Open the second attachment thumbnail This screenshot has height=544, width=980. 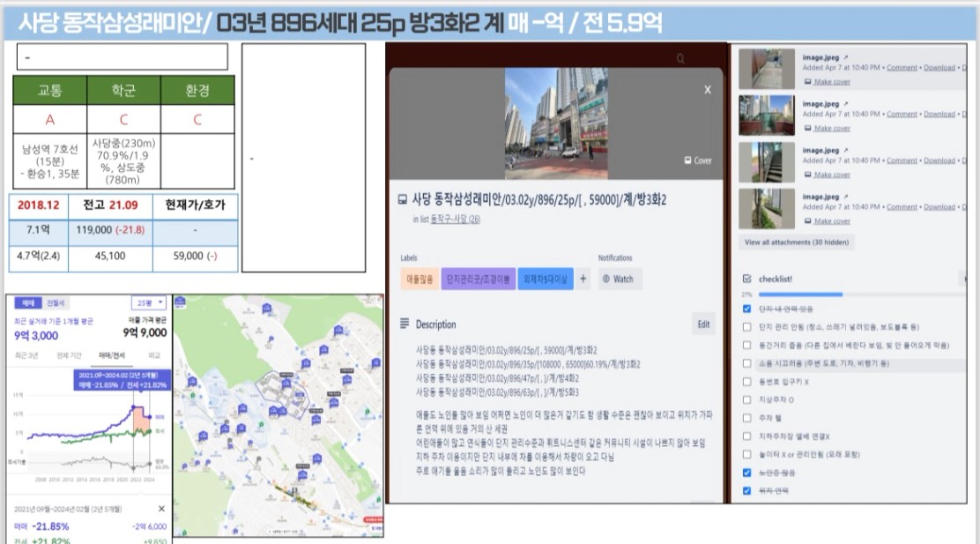click(x=766, y=115)
